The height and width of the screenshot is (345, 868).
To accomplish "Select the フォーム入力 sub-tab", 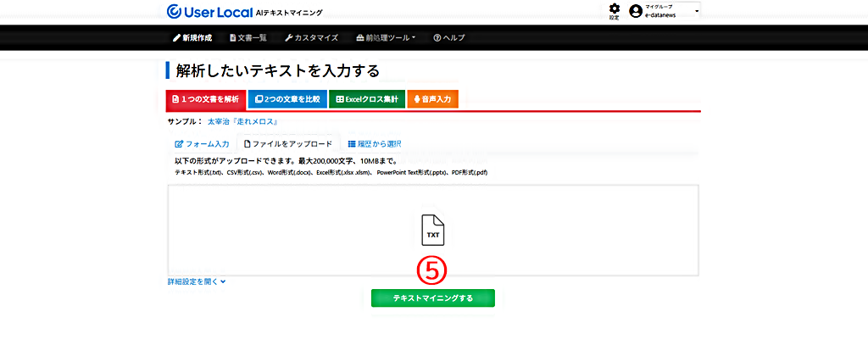I will (202, 143).
